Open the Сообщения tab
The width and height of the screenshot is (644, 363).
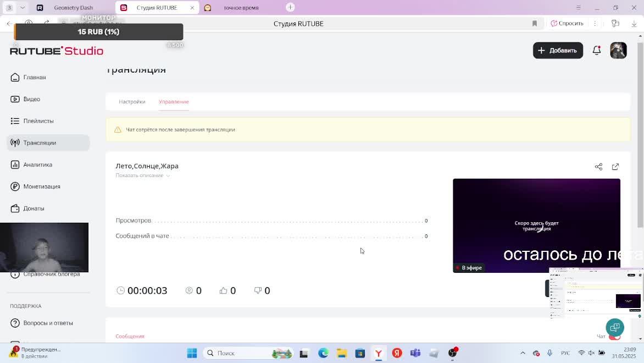pyautogui.click(x=130, y=336)
